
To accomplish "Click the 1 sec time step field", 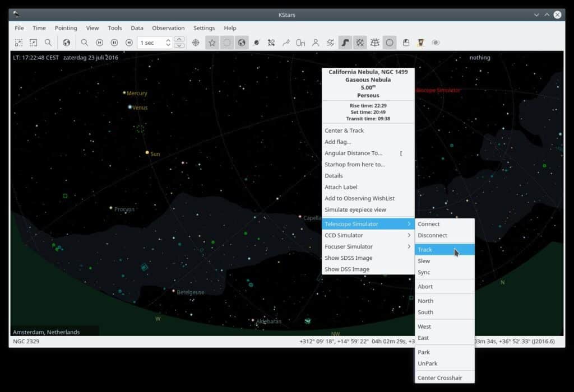I will 151,43.
